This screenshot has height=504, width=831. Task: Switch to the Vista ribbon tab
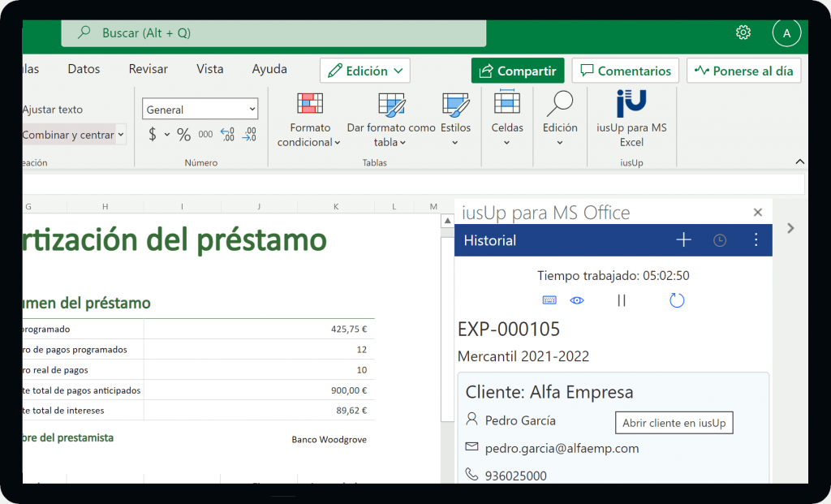pyautogui.click(x=210, y=69)
